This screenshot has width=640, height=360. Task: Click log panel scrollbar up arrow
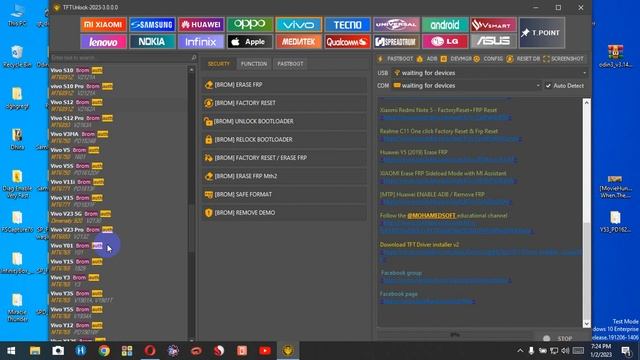click(587, 102)
